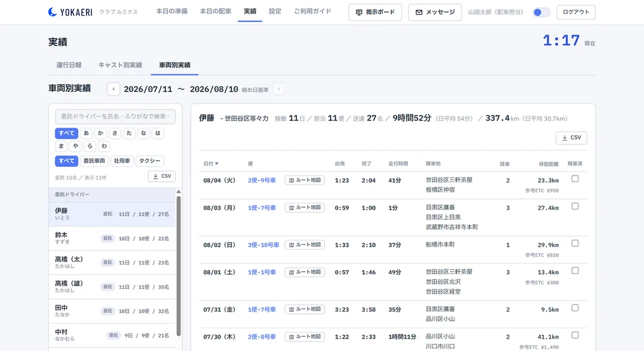The image size is (644, 351).
Task: Open the 2便-9号車 link for 08/04
Action: click(x=262, y=180)
